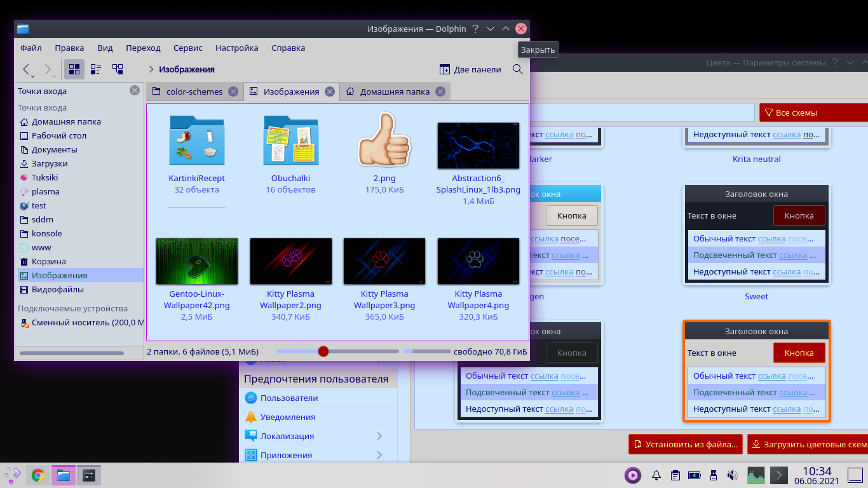Click the 'свободно 70,8 ГиБ' free-space text

click(490, 351)
